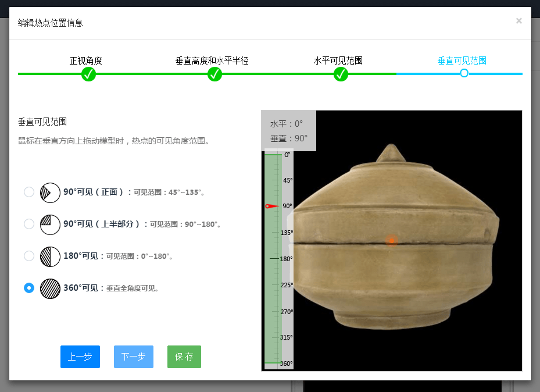The height and width of the screenshot is (392, 540).
Task: Click the 0° mark on vertical ruler
Action: pos(287,155)
